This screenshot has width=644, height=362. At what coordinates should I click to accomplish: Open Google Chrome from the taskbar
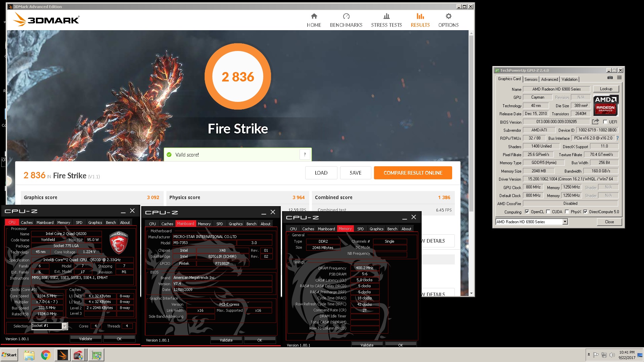tap(46, 355)
